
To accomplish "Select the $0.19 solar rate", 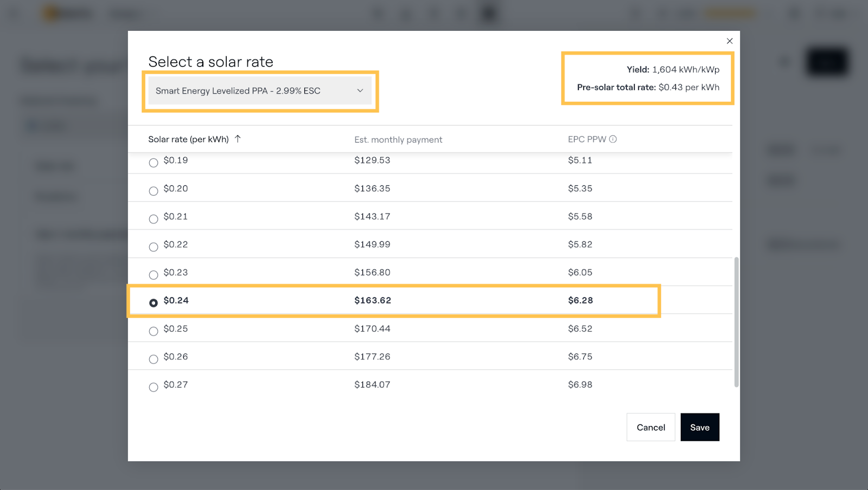I will (x=154, y=163).
